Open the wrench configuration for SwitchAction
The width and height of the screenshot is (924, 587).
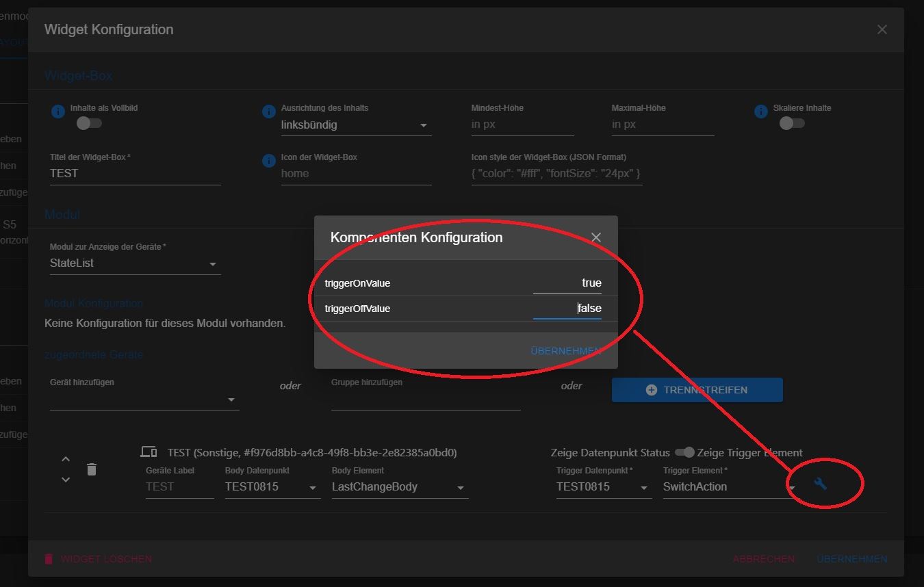coord(820,484)
